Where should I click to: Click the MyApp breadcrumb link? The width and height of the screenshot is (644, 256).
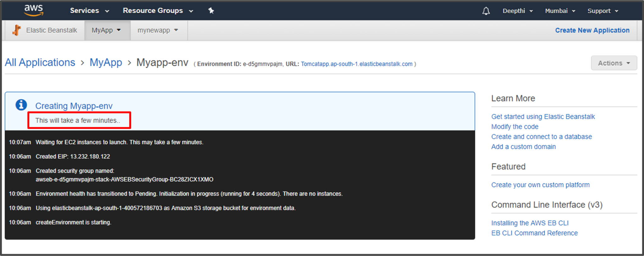coord(106,63)
